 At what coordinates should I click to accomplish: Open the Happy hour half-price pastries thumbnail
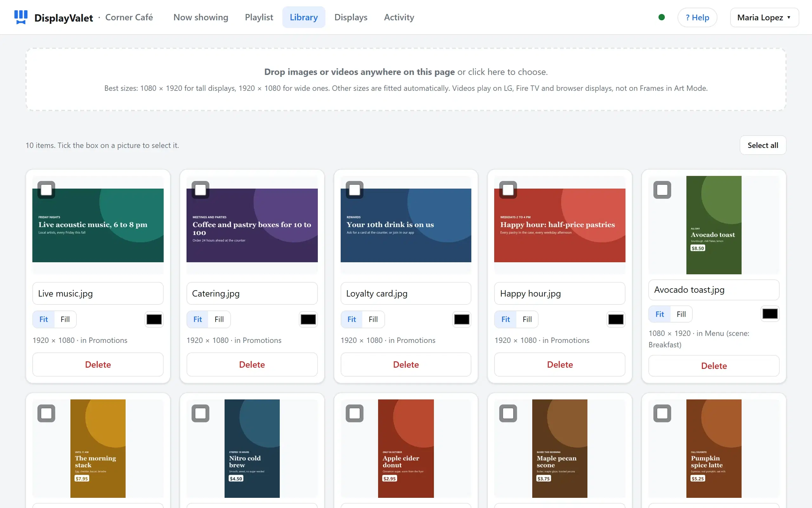tap(560, 225)
